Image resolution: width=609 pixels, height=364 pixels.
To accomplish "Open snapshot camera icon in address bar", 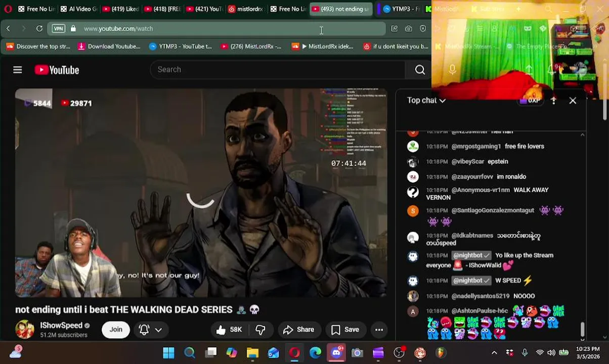I will 409,28.
